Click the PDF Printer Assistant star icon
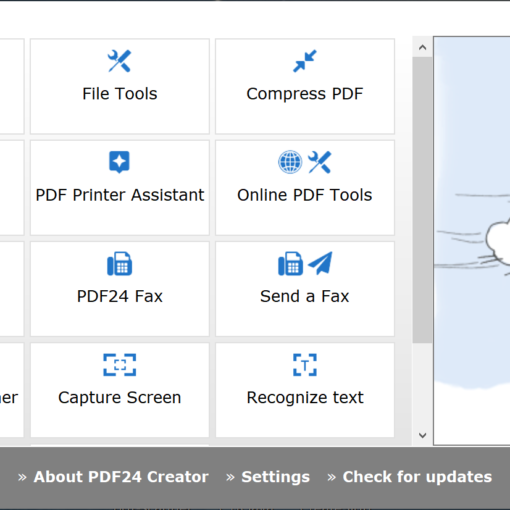This screenshot has height=510, width=510. (x=119, y=162)
